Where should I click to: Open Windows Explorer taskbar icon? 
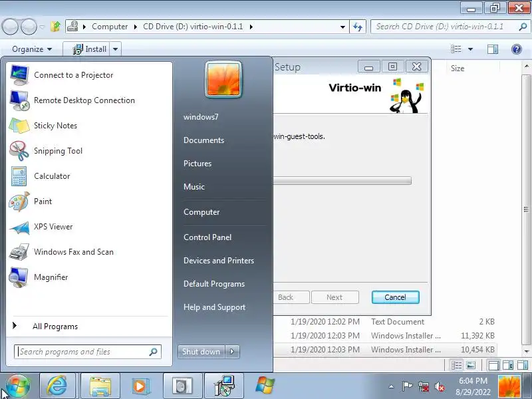(x=100, y=386)
